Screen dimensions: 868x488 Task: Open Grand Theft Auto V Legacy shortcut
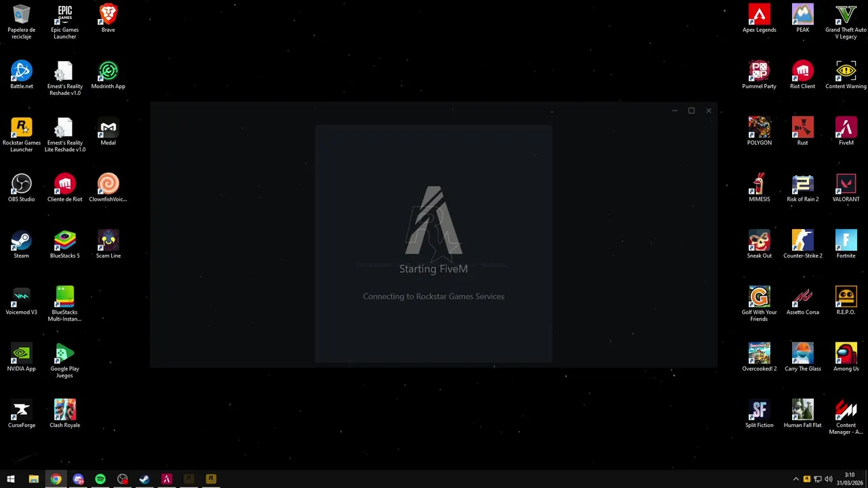(x=846, y=22)
